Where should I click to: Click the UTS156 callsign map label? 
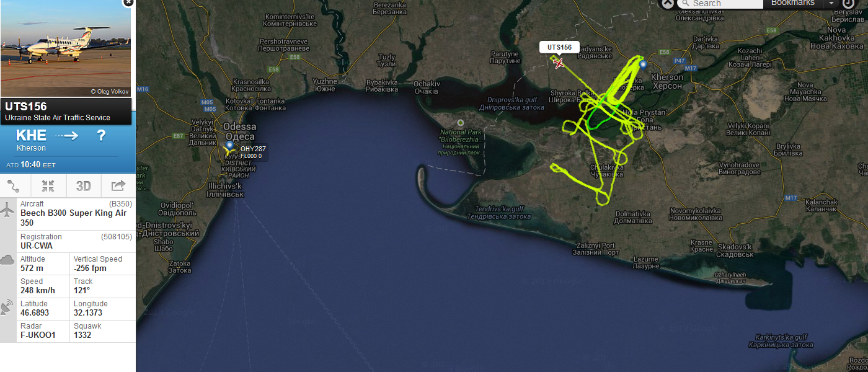[x=559, y=47]
